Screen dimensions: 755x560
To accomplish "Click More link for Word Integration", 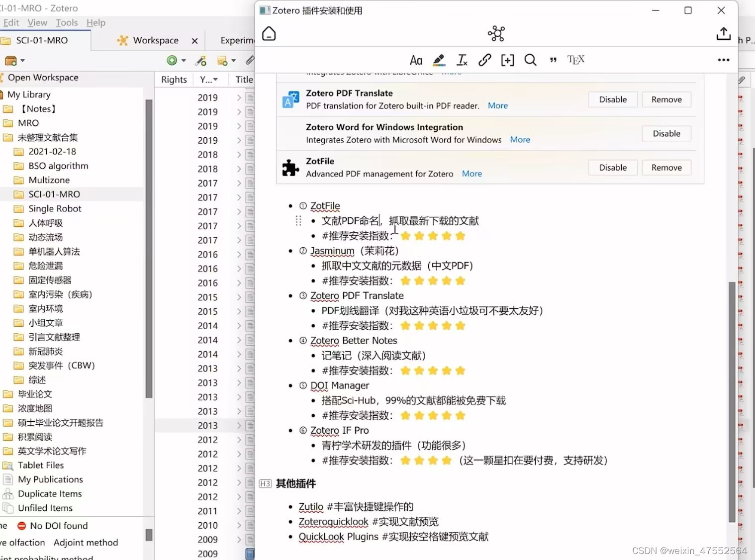I will coord(520,140).
